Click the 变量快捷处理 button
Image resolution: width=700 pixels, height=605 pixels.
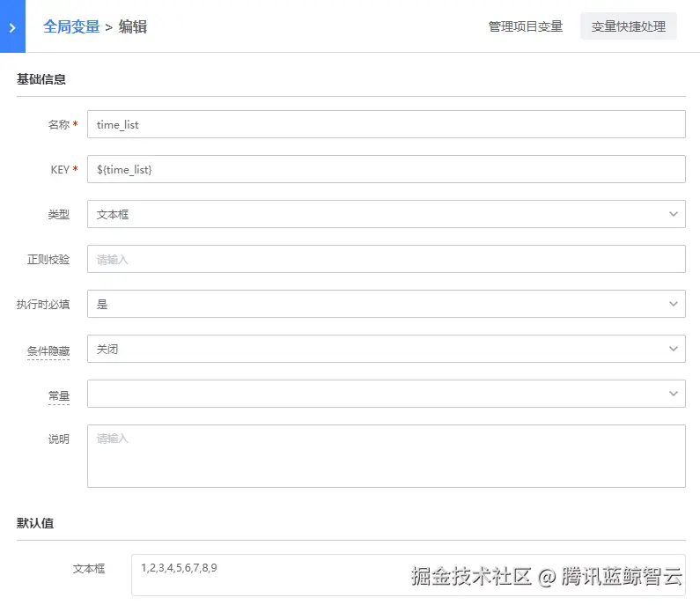point(628,26)
